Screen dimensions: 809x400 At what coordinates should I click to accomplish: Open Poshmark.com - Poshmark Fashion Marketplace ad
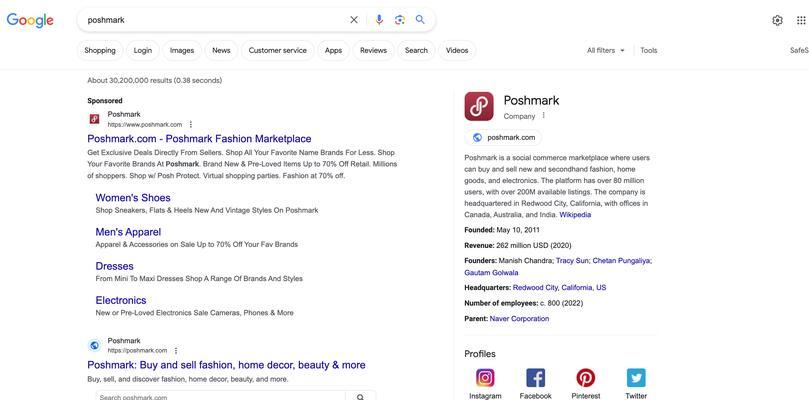199,139
